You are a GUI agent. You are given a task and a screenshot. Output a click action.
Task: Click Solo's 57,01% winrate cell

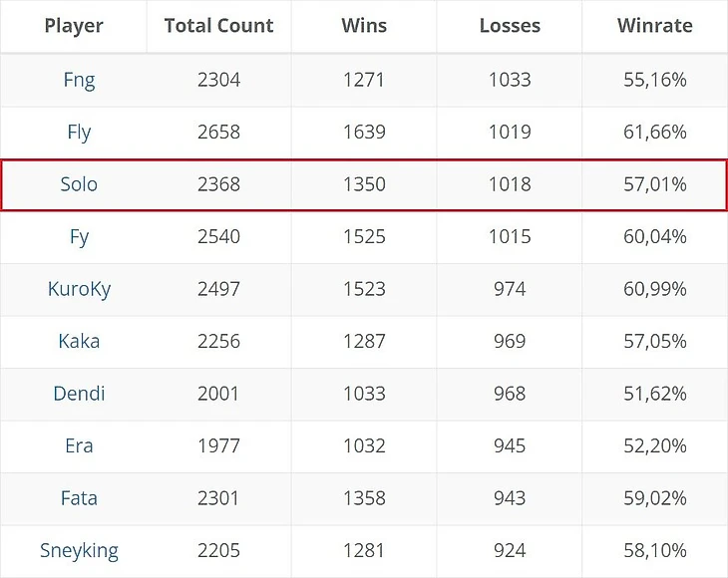654,185
